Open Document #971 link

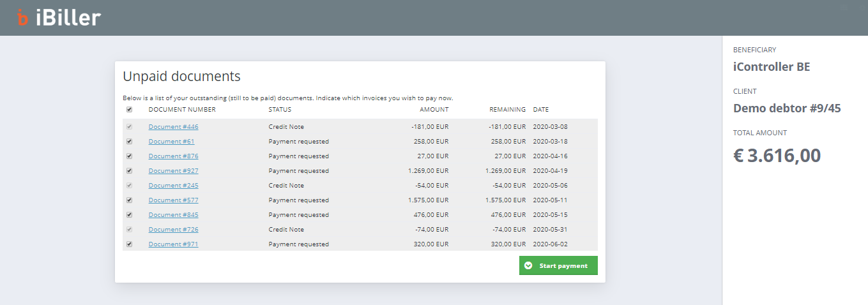pos(173,244)
